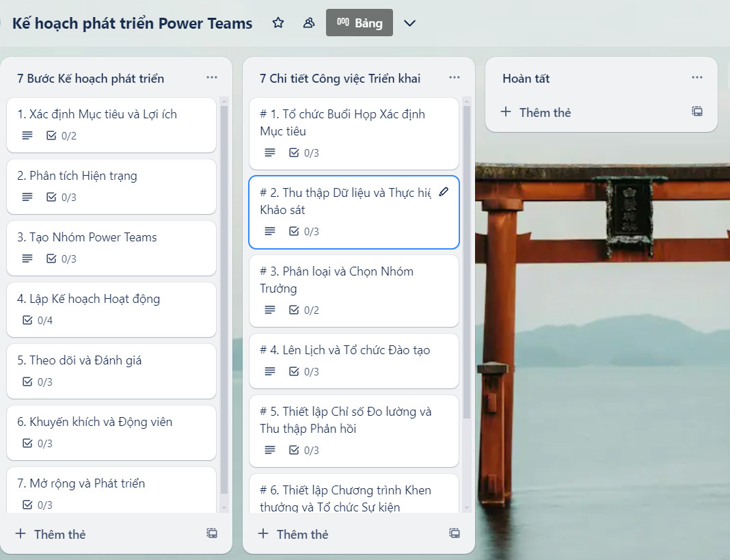
Task: Select the Bảng board view tab
Action: (x=360, y=23)
